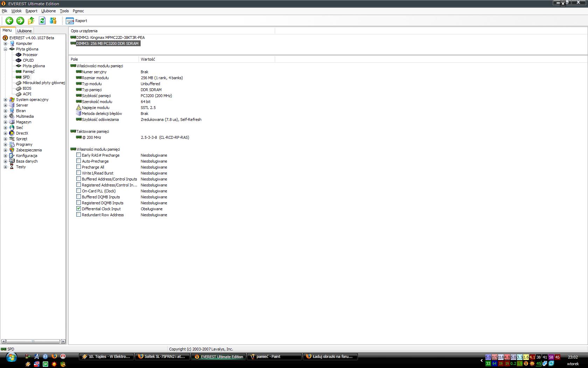Expand the Konfiguracja tree node
This screenshot has width=588, height=368.
(6, 156)
